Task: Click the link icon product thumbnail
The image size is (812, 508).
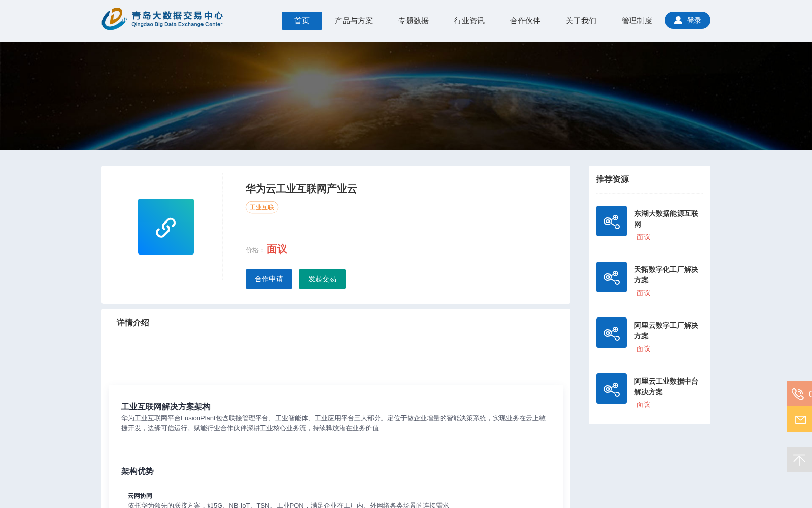Action: (x=166, y=227)
